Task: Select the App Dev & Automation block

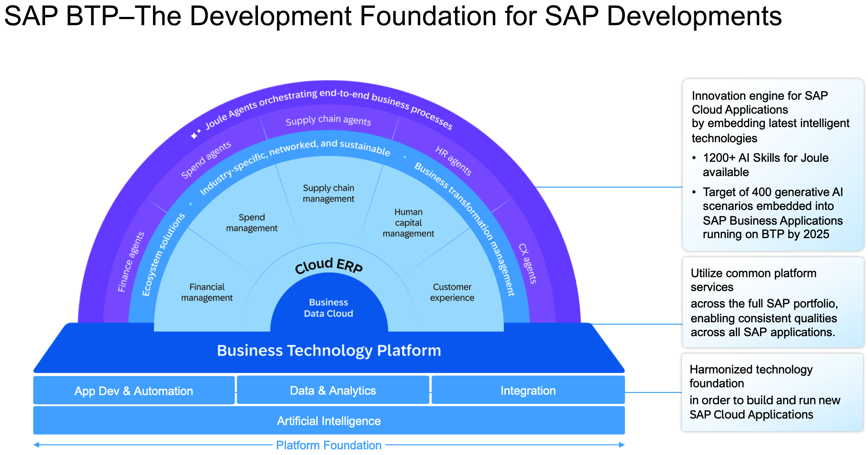Action: tap(134, 390)
